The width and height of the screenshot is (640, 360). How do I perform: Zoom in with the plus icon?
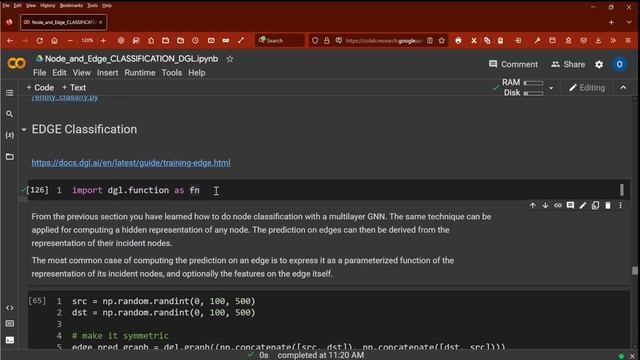(103, 40)
